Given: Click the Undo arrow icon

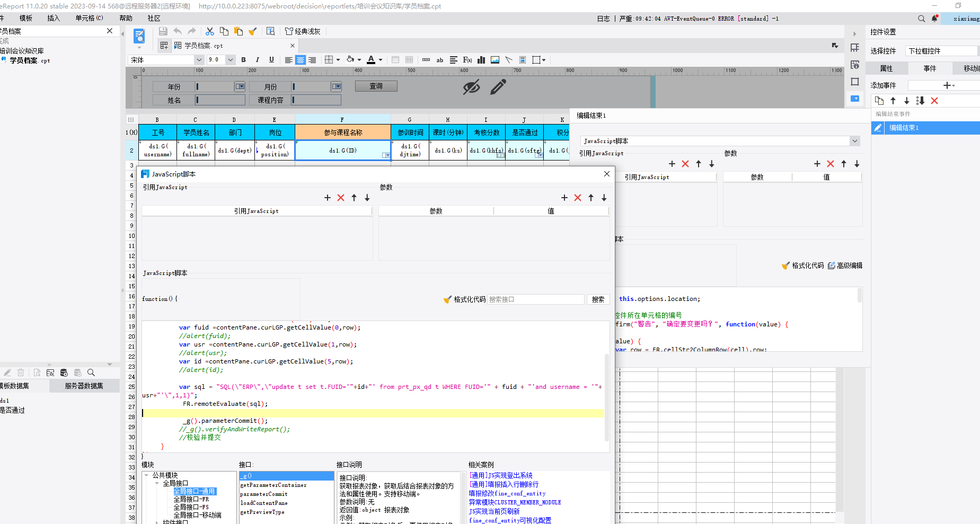Looking at the screenshot, I should [x=178, y=31].
